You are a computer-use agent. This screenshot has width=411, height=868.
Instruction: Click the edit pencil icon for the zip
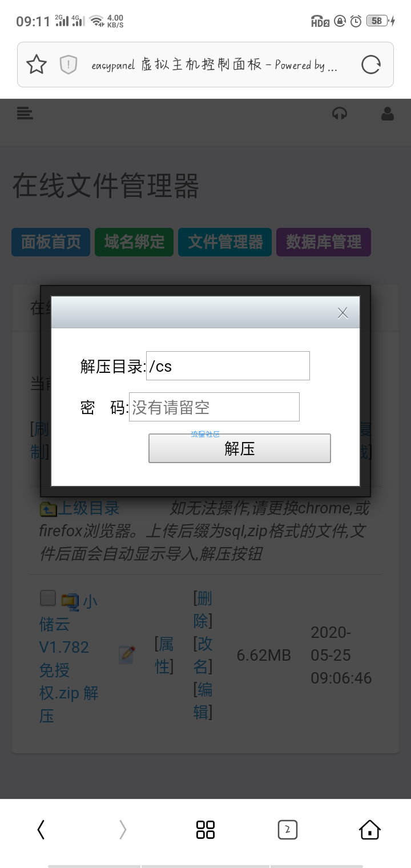point(127,655)
